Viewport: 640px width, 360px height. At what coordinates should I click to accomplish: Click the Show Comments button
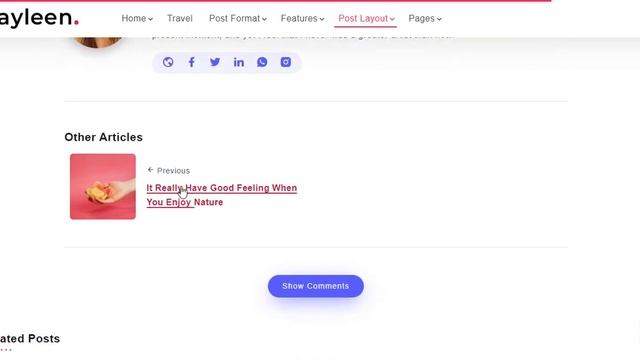click(x=316, y=286)
